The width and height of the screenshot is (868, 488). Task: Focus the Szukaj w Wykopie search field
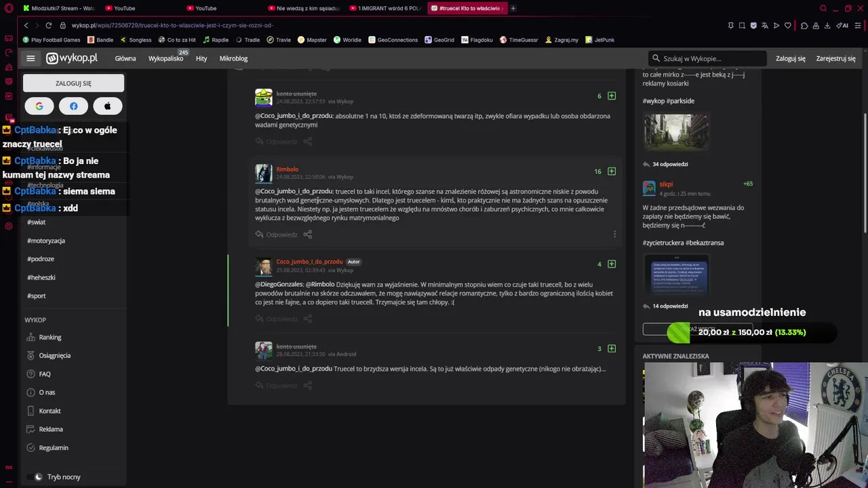[707, 58]
